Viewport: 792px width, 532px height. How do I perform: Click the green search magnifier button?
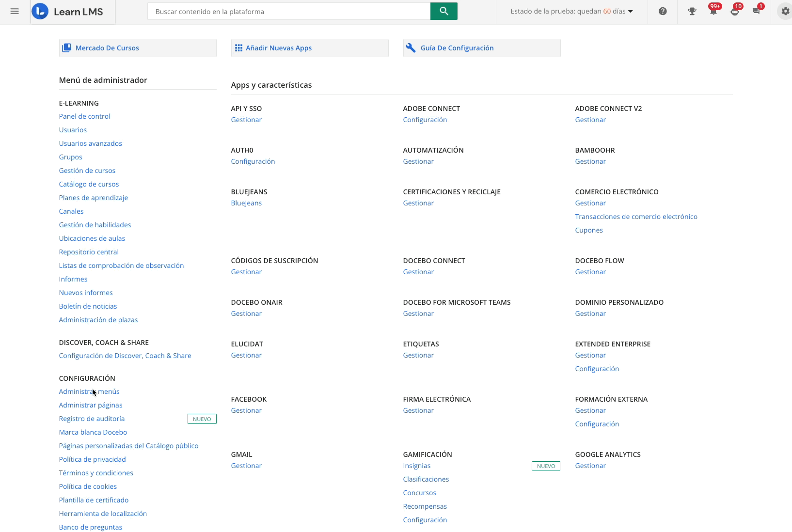(x=444, y=11)
